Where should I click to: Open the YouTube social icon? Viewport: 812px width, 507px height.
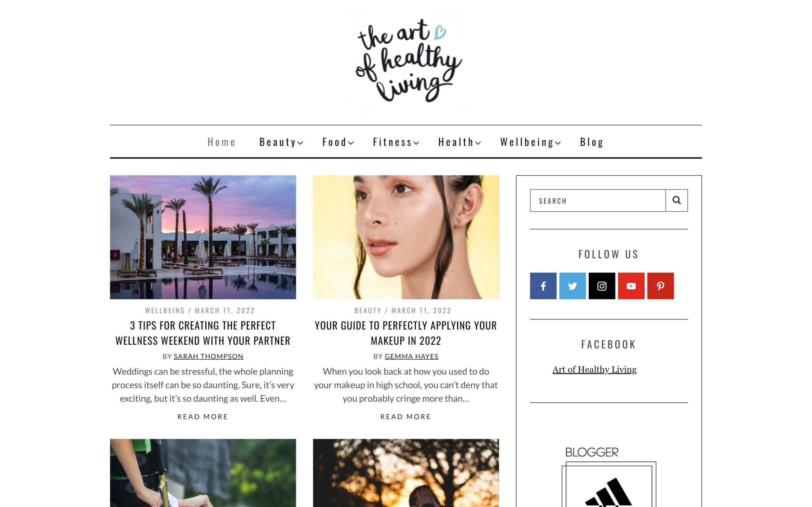point(631,286)
